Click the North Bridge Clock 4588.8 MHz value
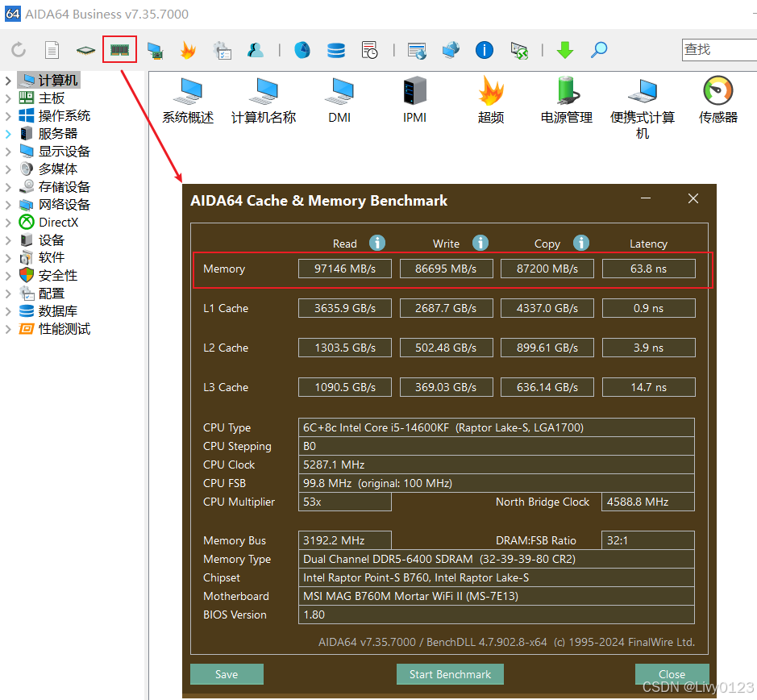The height and width of the screenshot is (700, 757). coord(648,502)
